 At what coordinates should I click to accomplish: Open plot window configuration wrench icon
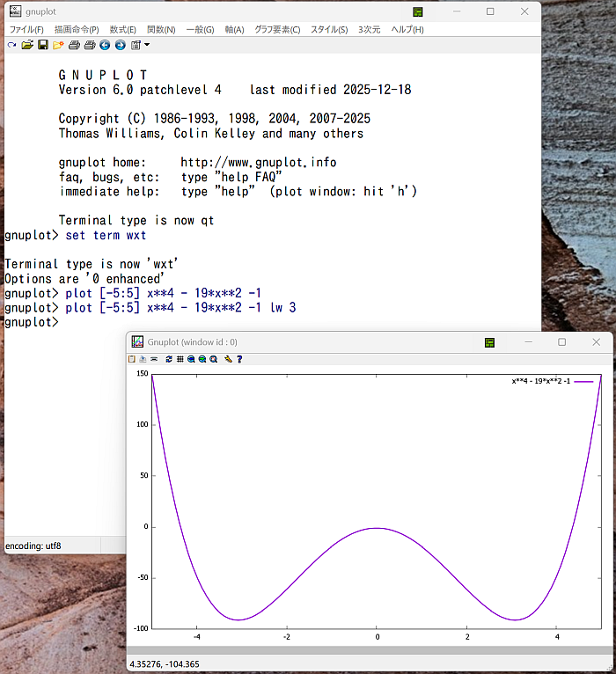[228, 359]
